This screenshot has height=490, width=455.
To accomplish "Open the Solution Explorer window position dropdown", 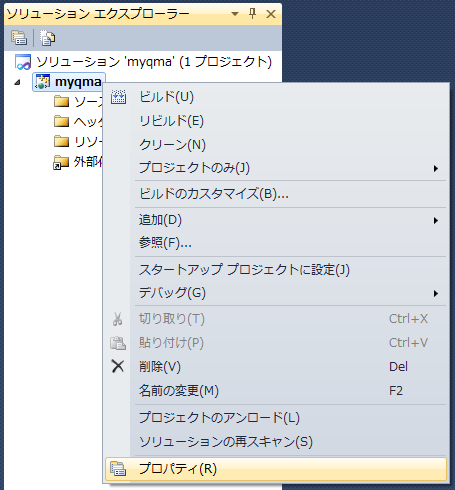I will [235, 14].
